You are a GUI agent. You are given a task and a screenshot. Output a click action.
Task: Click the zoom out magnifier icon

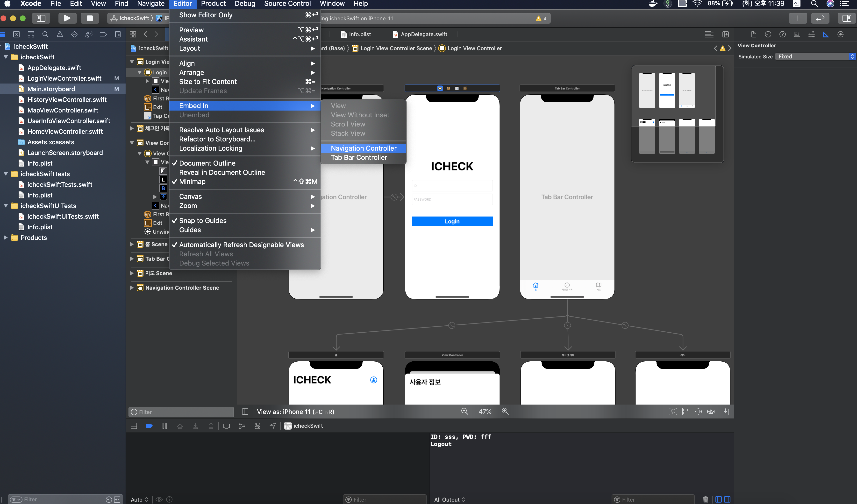464,411
